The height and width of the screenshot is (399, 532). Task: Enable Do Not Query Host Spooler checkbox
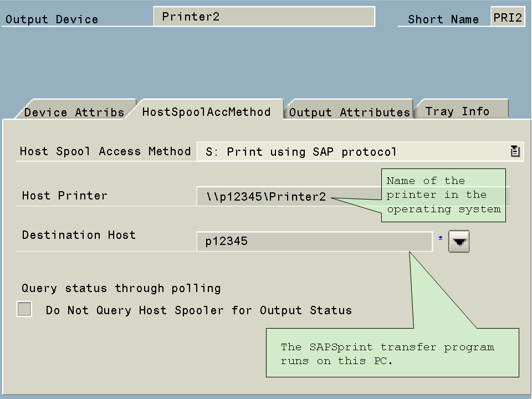24,309
